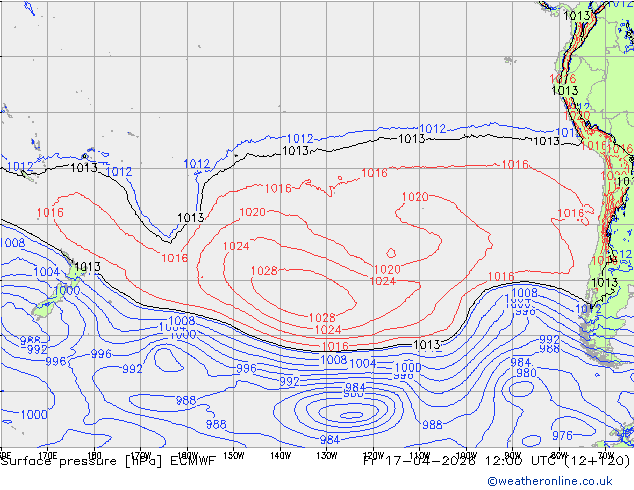This screenshot has height=490, width=634.
Task: Click the 1012 label at the far left edge
Action: point(20,166)
